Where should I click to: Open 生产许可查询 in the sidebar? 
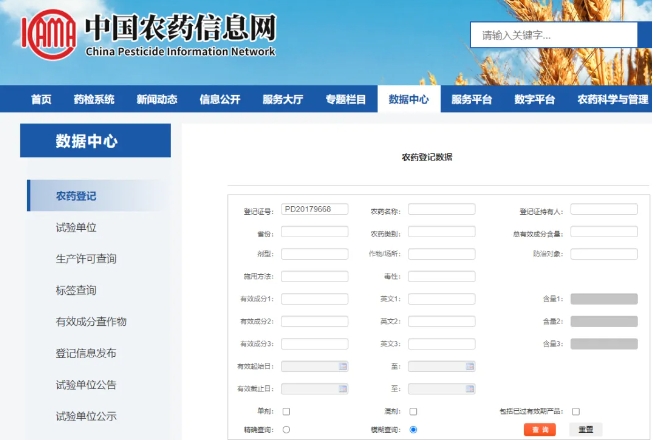(86, 259)
